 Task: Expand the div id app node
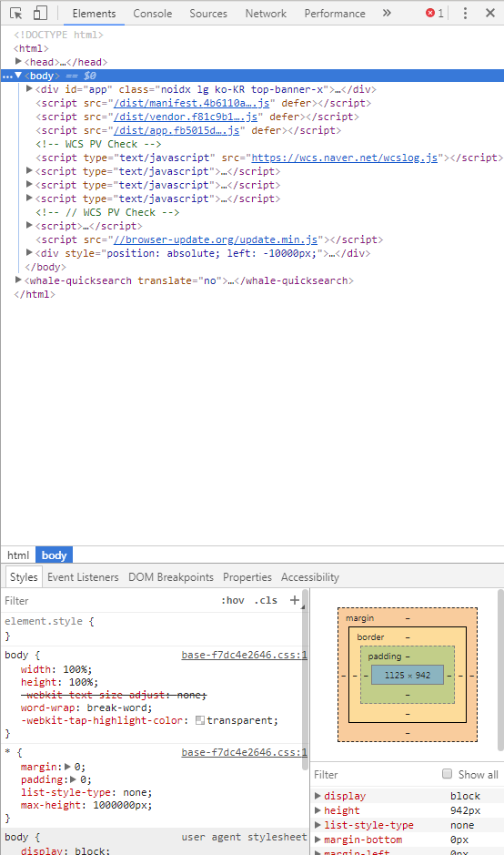29,89
